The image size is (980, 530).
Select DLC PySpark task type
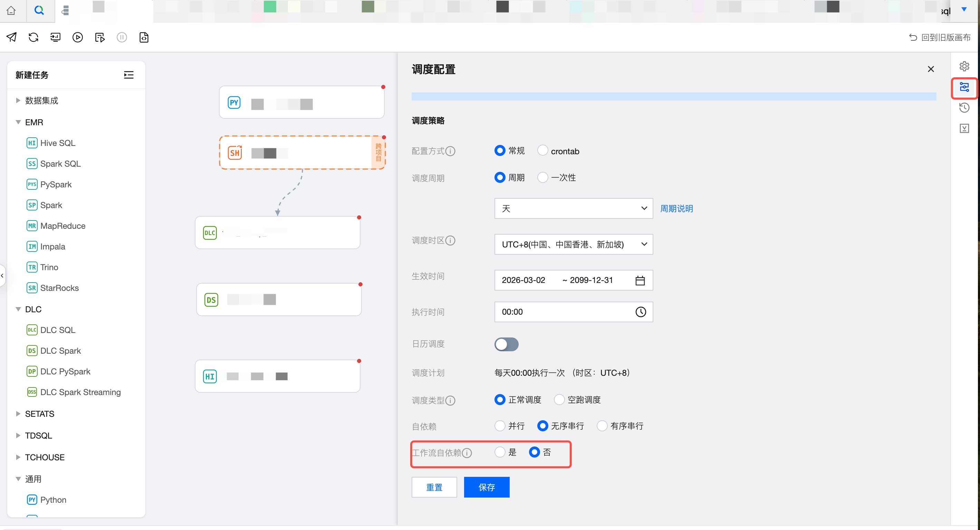pyautogui.click(x=65, y=372)
